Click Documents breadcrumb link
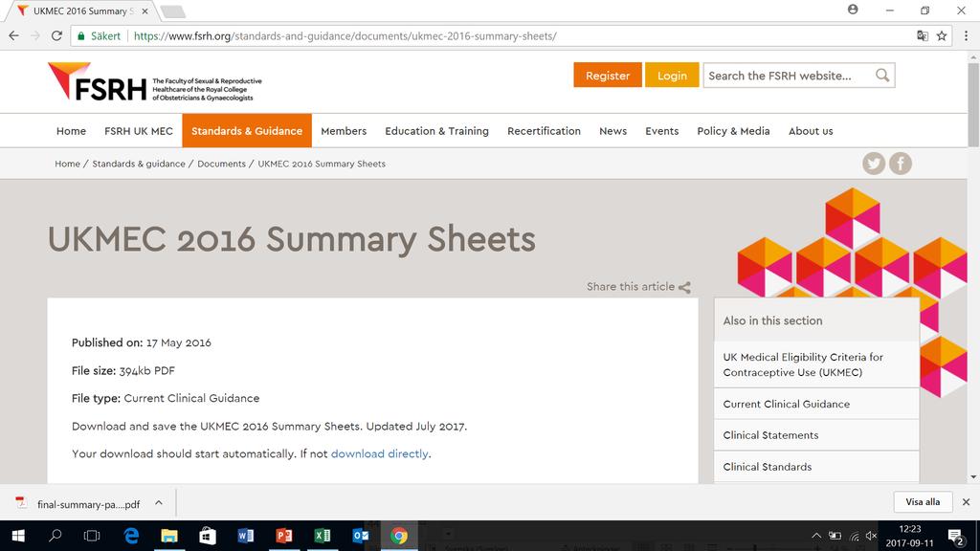The width and height of the screenshot is (980, 551). (x=221, y=164)
